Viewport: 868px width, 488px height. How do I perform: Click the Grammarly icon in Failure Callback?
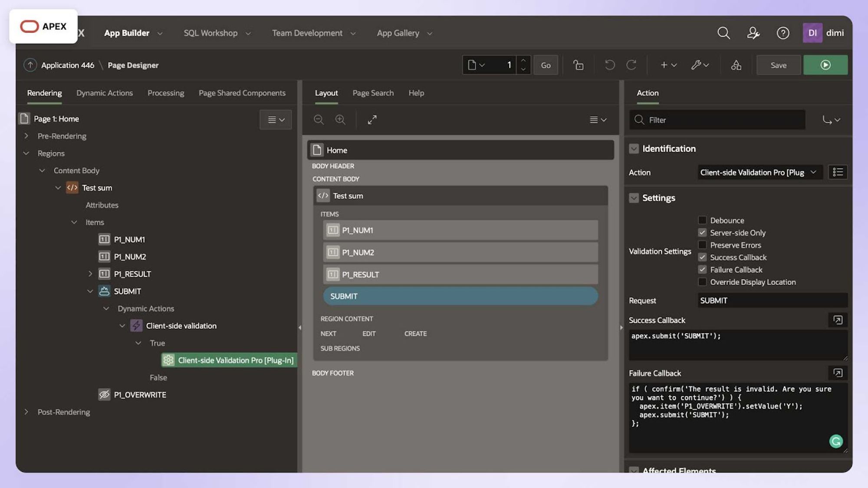point(836,441)
